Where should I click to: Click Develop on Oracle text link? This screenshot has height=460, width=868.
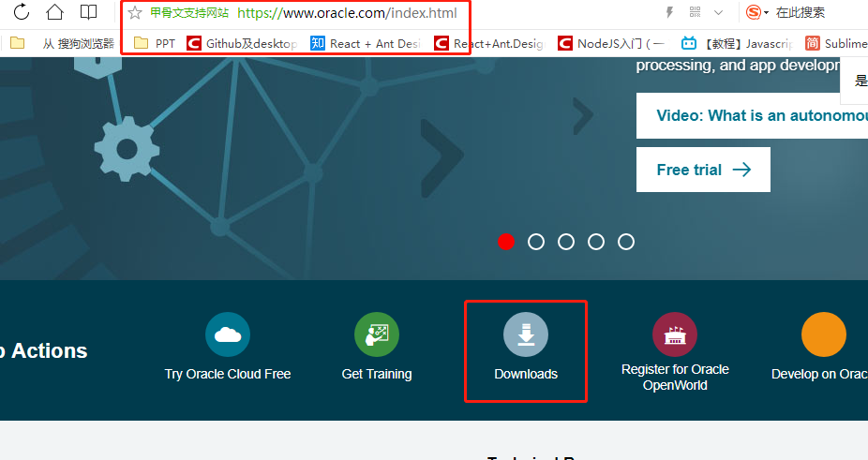(x=819, y=374)
